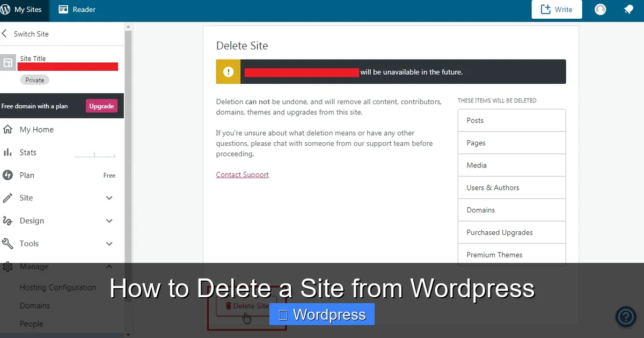Select the My Home house icon
The width and height of the screenshot is (644, 338).
click(8, 129)
